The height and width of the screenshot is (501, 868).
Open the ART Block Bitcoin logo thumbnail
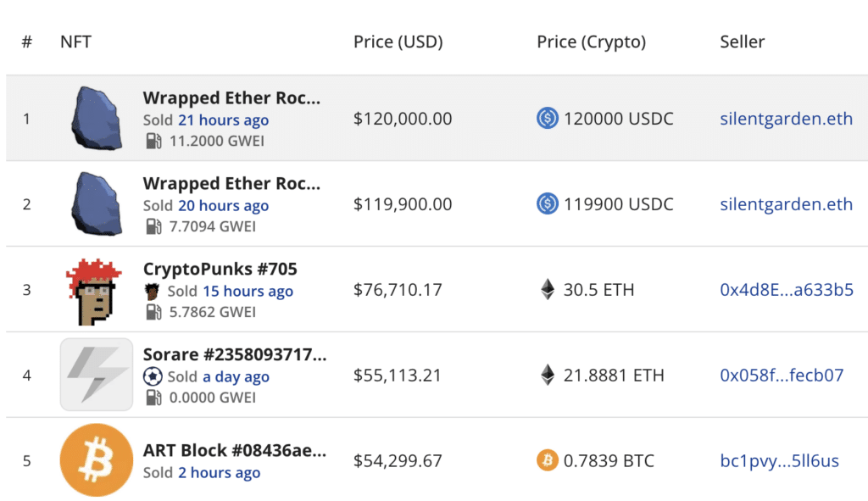[96, 460]
